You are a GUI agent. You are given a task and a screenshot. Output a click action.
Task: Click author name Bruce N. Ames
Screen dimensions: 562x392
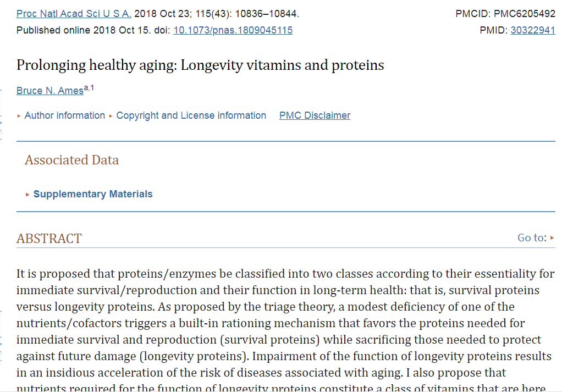[x=49, y=91]
